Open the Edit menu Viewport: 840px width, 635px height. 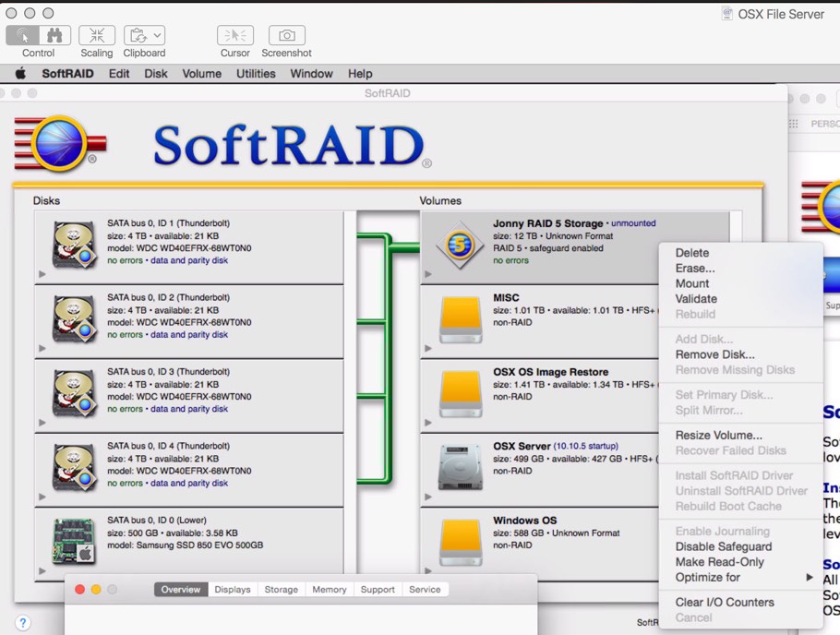(x=119, y=74)
